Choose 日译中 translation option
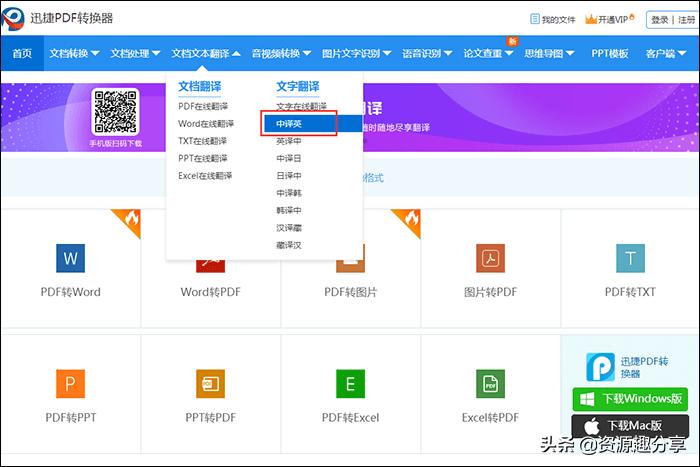700x467 pixels. [x=289, y=176]
